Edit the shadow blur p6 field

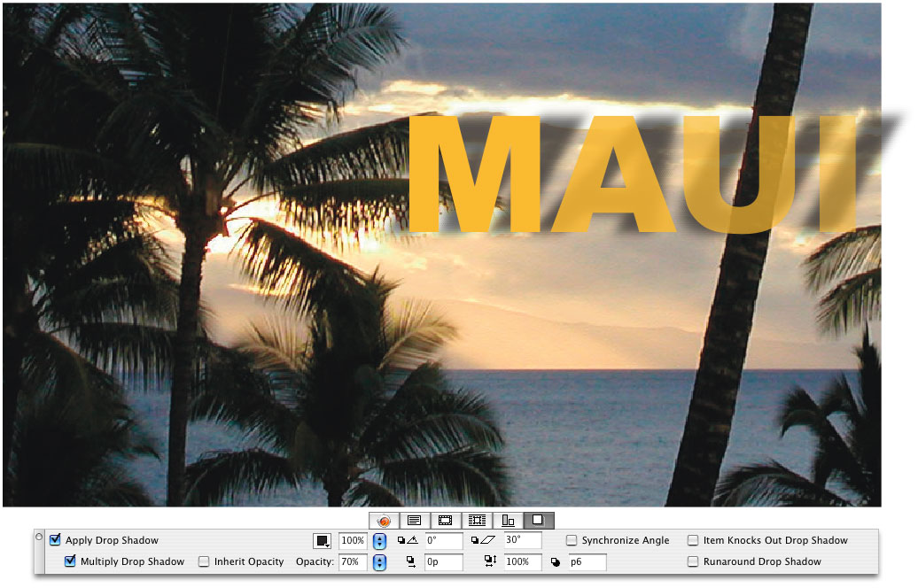587,561
